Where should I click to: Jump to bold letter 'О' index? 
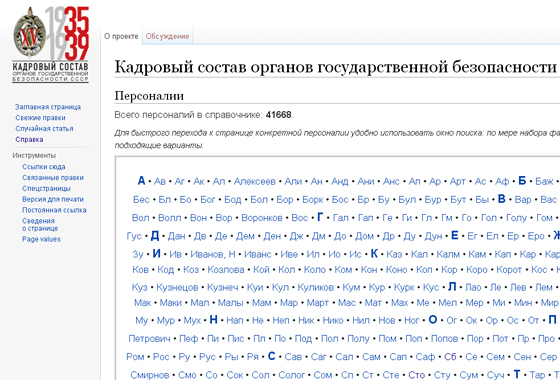pos(433,320)
